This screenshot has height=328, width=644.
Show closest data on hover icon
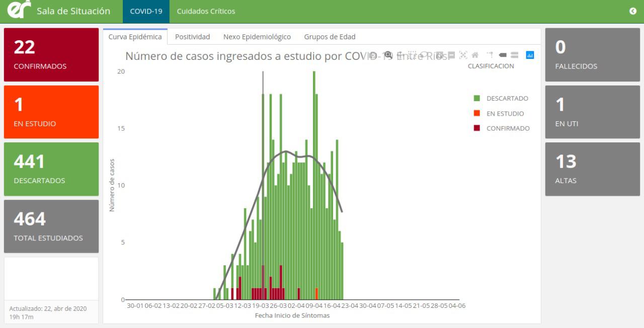[502, 55]
